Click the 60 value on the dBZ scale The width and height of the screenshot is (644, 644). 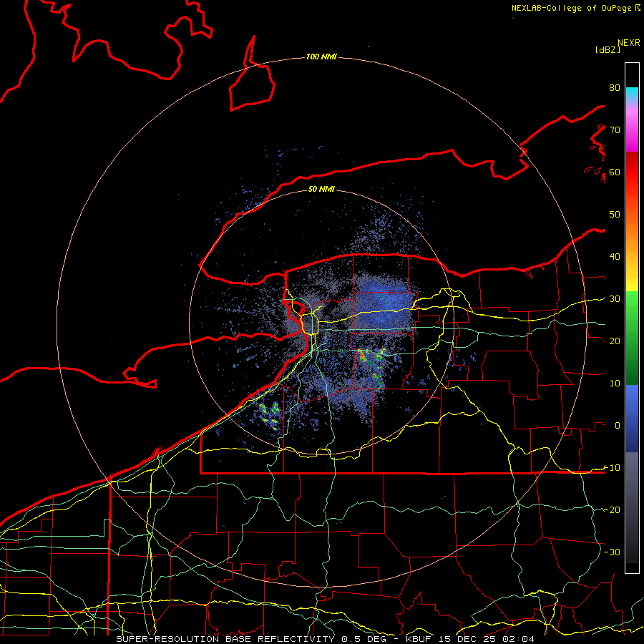click(615, 172)
